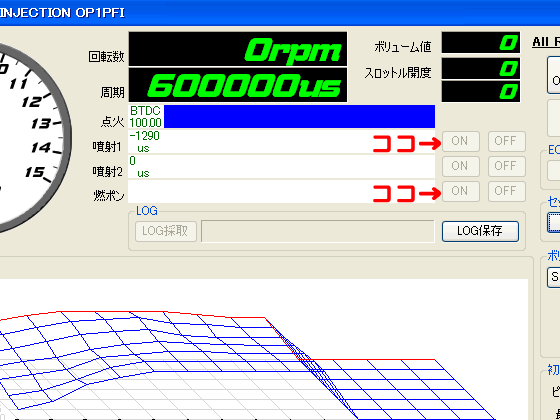
Task: Turn on 噴射1 with its ON button
Action: pyautogui.click(x=461, y=141)
